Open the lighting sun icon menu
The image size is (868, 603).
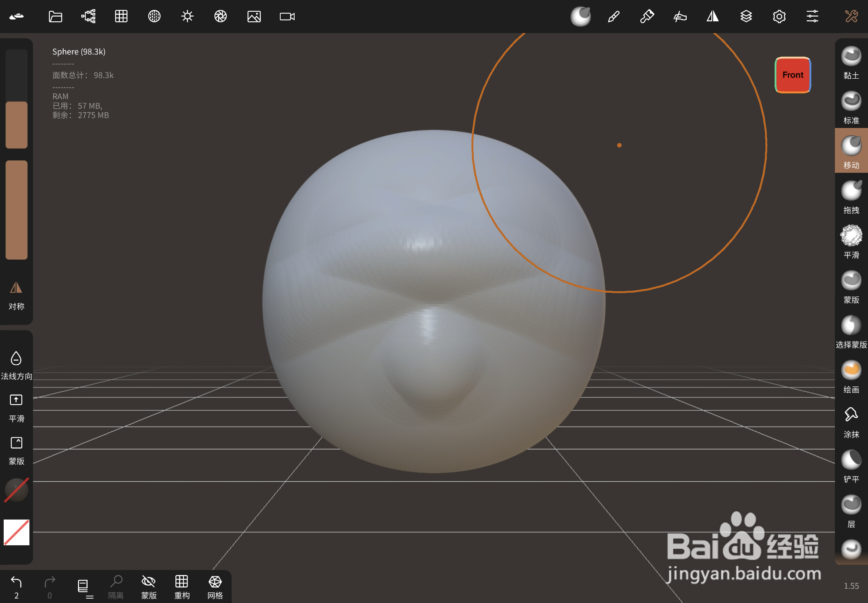(x=187, y=16)
